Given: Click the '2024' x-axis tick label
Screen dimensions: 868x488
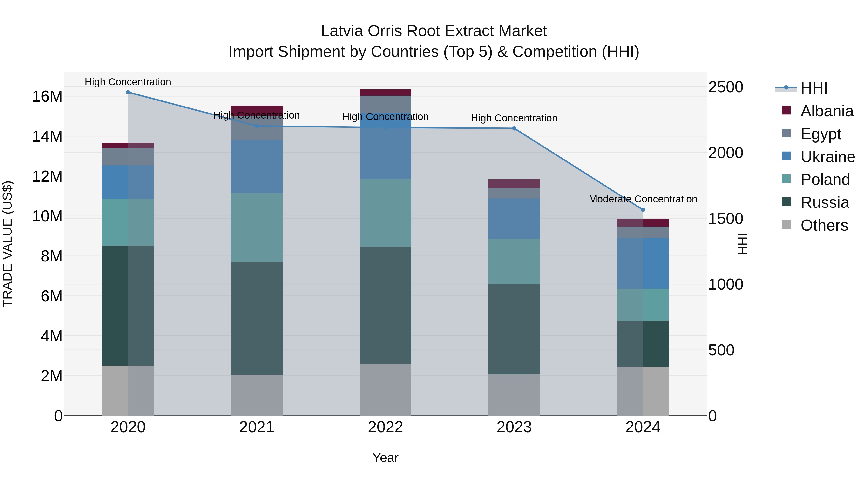Looking at the screenshot, I should coord(643,427).
